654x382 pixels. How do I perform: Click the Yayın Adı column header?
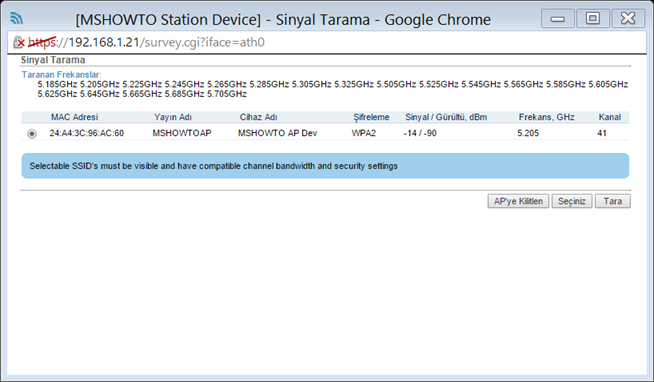[173, 117]
